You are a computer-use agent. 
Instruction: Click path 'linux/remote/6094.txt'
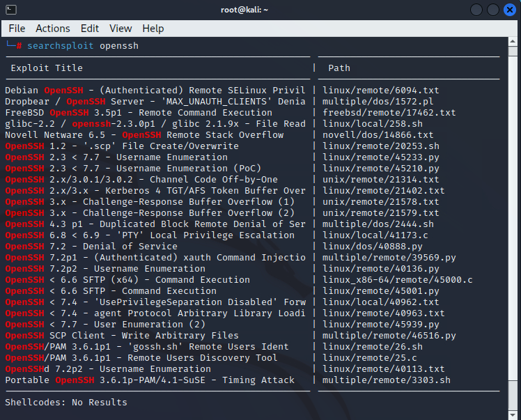(x=380, y=90)
